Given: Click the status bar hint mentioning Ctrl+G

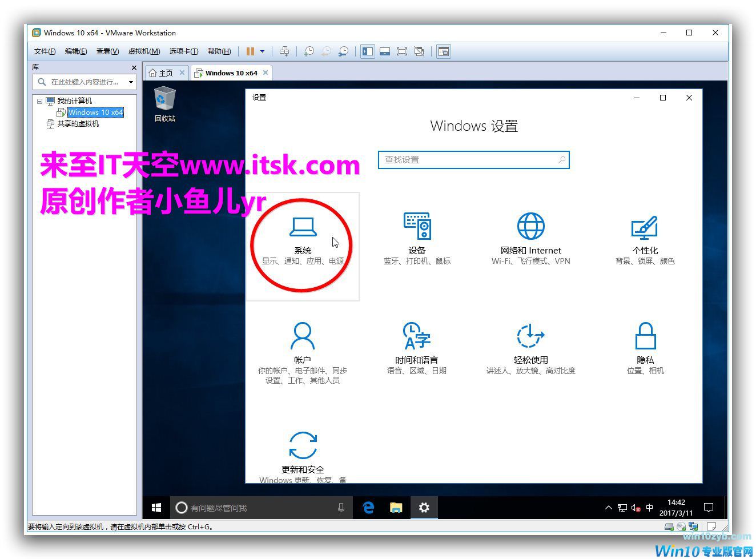Looking at the screenshot, I should [120, 526].
